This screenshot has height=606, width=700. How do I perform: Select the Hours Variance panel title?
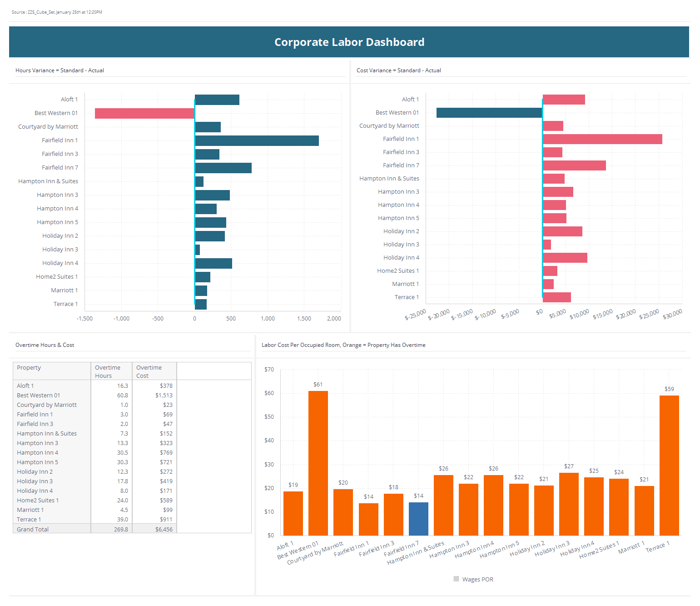(60, 70)
